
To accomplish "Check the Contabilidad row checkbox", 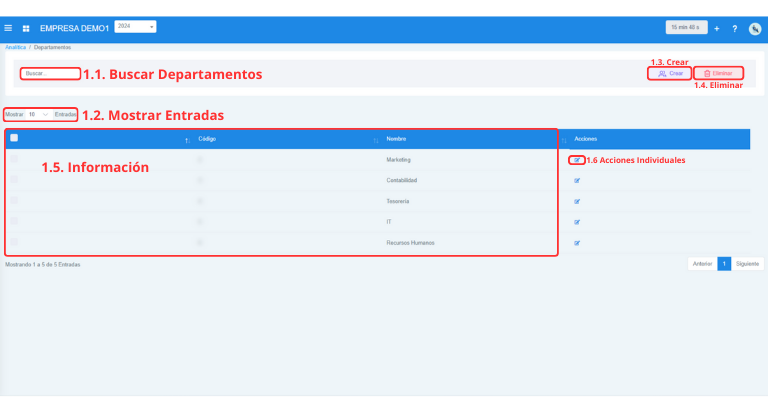I will pyautogui.click(x=14, y=180).
